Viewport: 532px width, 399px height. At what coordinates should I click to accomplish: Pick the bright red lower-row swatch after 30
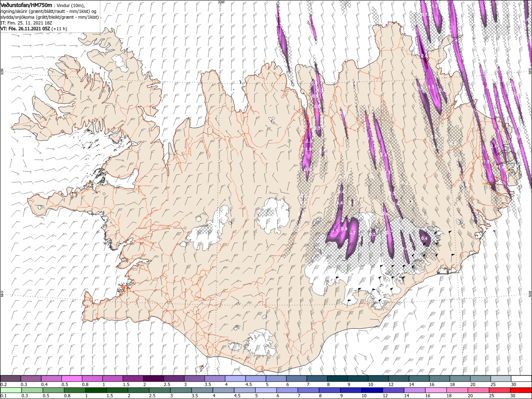(521, 390)
